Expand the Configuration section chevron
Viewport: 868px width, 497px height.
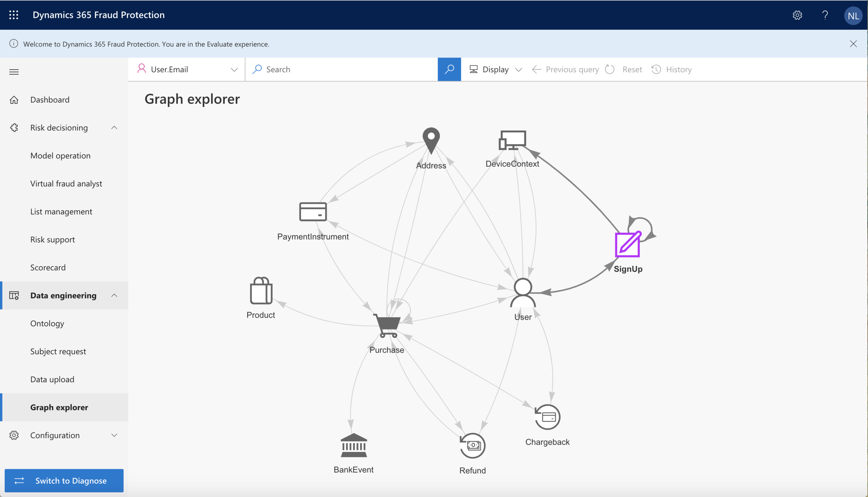pyautogui.click(x=114, y=435)
